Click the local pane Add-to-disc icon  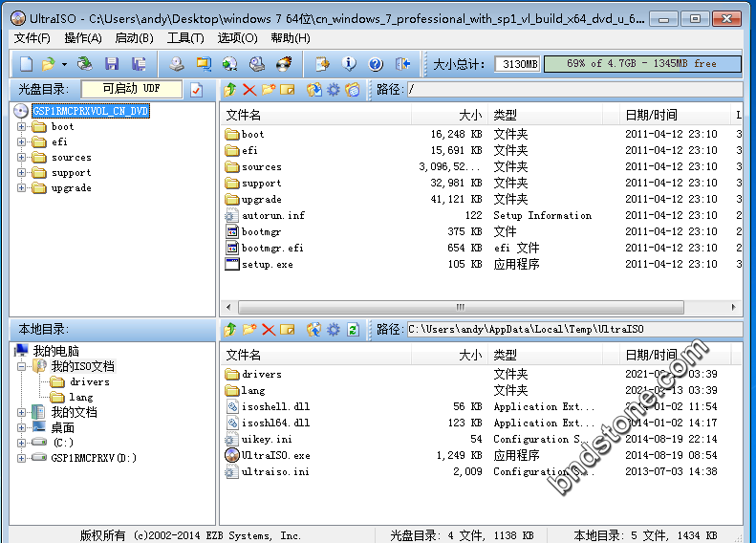tap(313, 330)
